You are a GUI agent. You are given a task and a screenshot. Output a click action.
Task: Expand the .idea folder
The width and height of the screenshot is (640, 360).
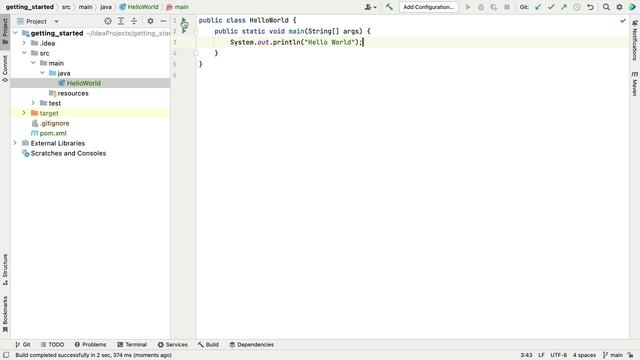pos(24,43)
